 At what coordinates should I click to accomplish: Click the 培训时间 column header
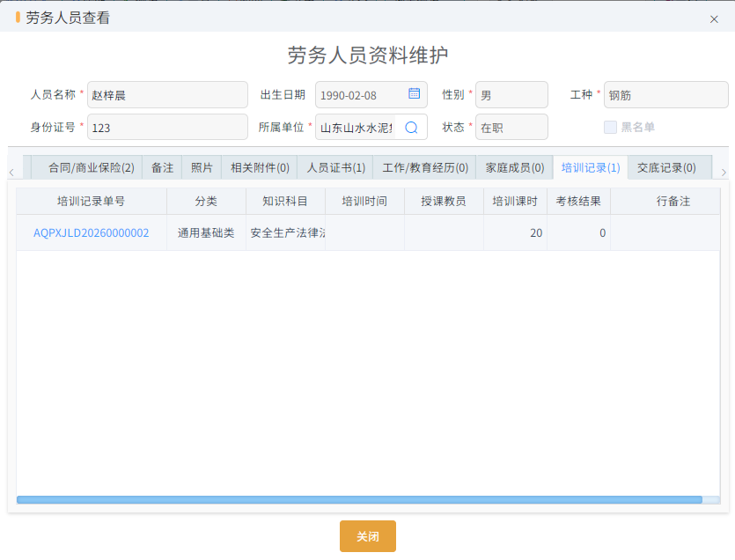coord(364,202)
